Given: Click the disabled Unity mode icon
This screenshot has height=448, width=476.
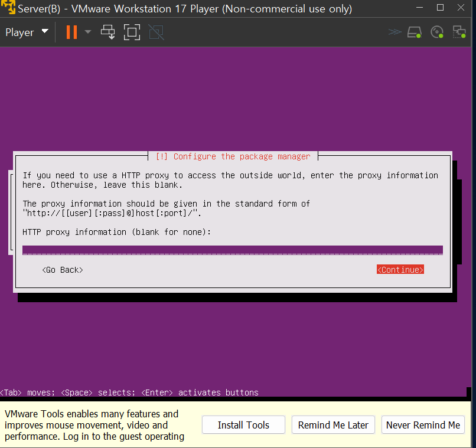Looking at the screenshot, I should pyautogui.click(x=157, y=32).
